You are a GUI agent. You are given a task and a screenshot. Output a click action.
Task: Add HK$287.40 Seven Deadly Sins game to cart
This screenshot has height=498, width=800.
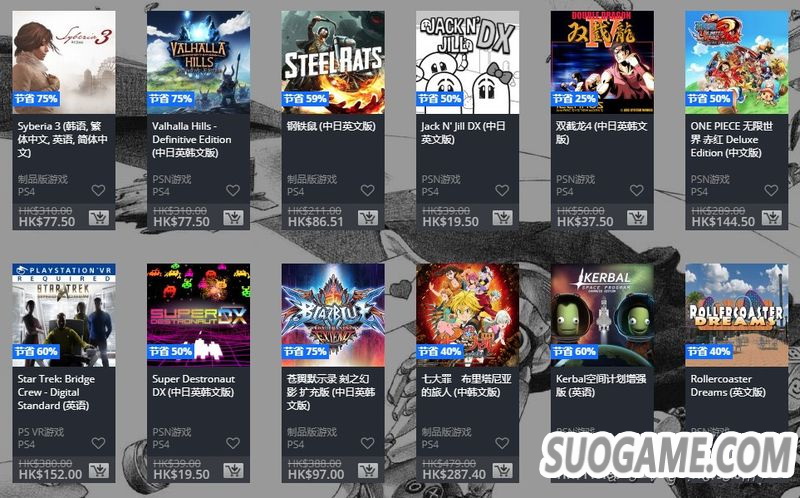[x=503, y=470]
